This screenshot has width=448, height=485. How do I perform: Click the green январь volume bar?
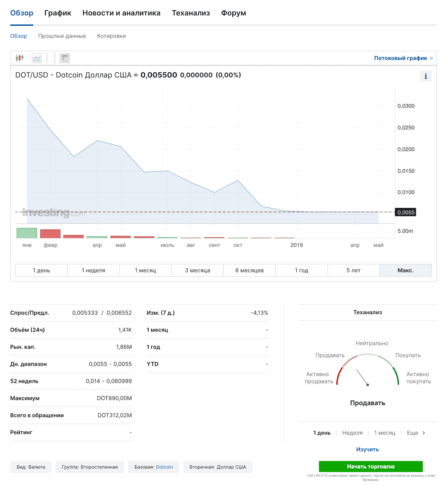27,233
